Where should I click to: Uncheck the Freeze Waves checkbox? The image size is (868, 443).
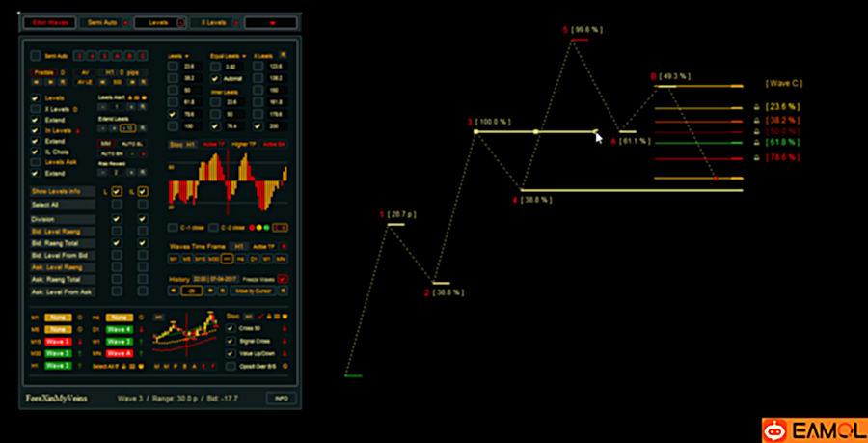click(283, 279)
